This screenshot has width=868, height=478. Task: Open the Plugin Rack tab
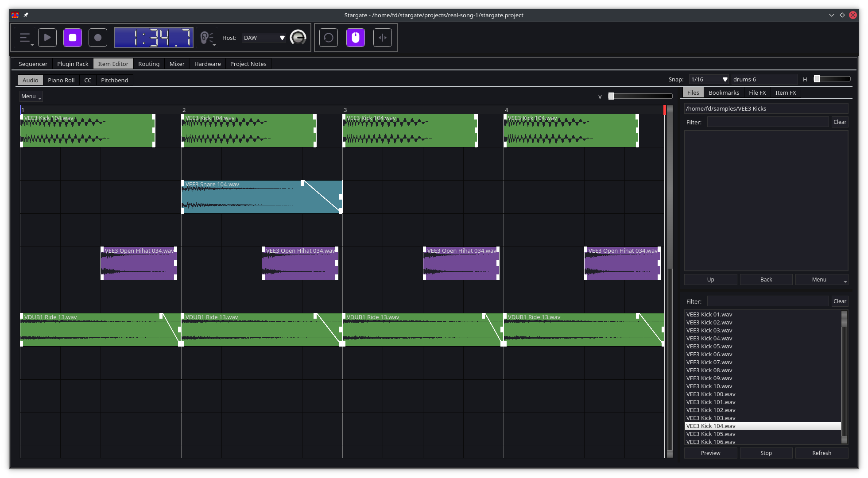73,64
